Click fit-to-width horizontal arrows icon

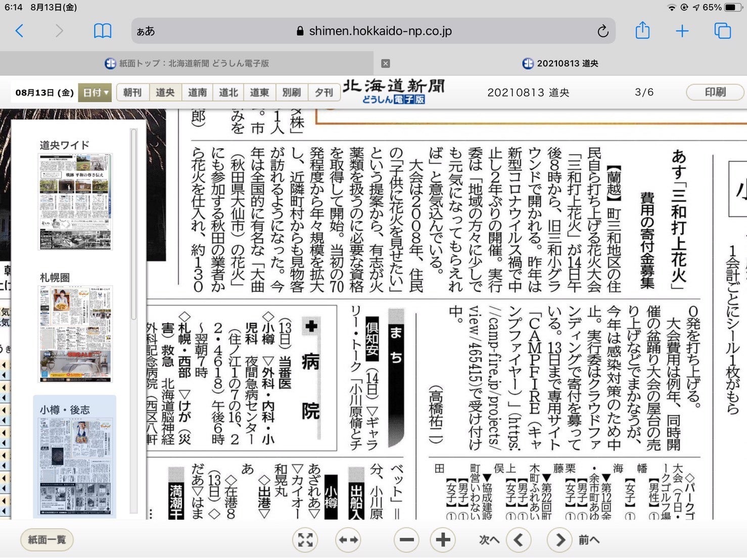(348, 540)
